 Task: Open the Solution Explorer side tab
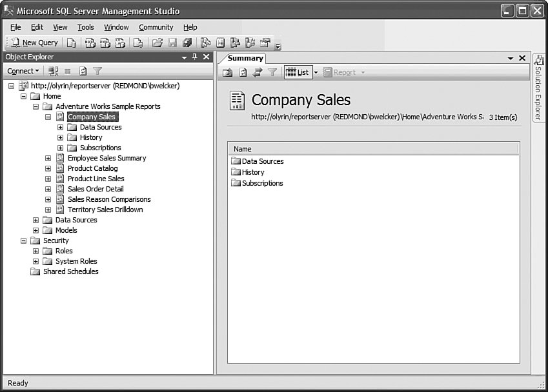[x=538, y=87]
